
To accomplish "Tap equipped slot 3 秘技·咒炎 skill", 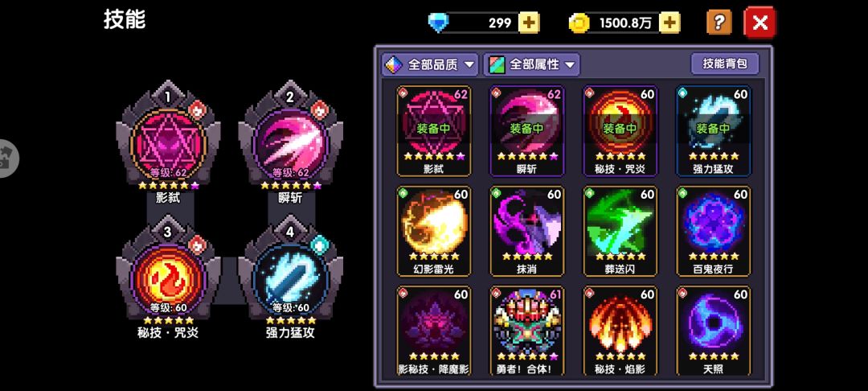I will coord(168,277).
